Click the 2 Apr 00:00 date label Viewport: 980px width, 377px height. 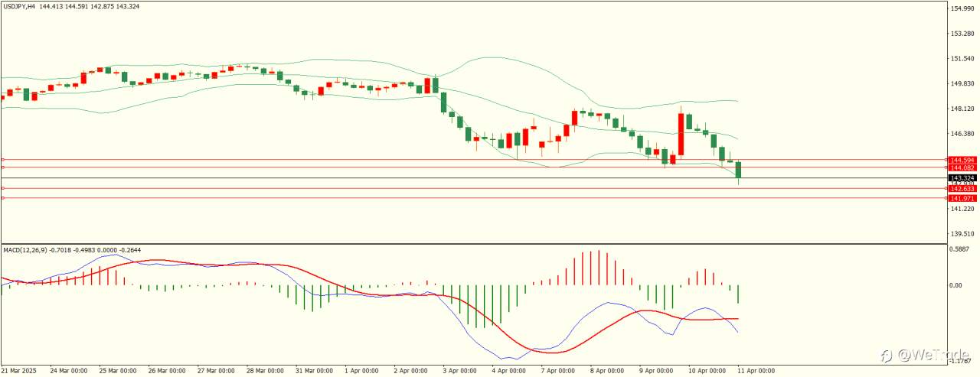(x=409, y=371)
